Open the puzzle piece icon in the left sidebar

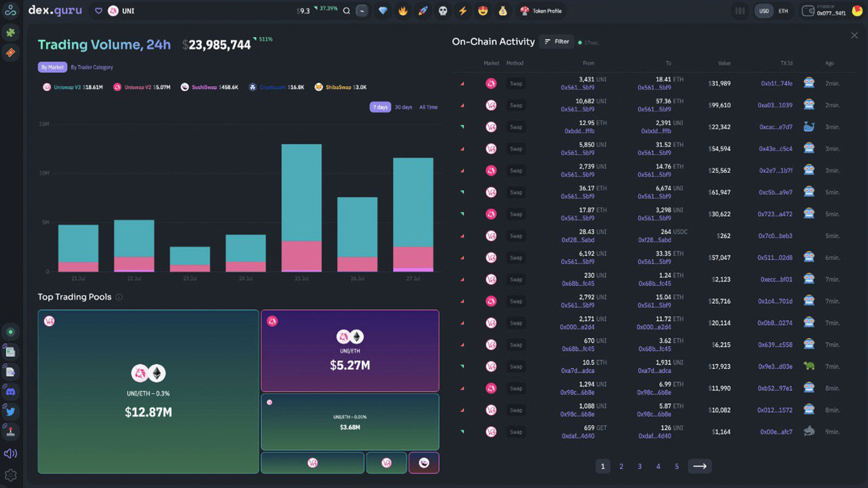pos(10,33)
